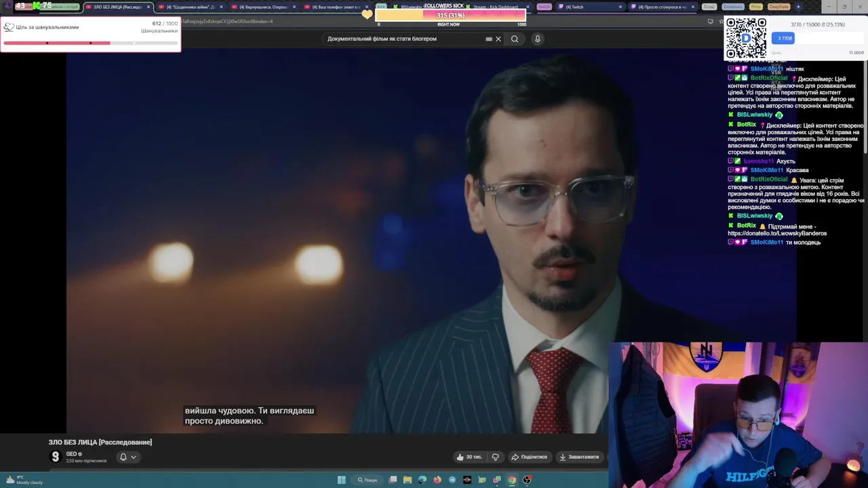The height and width of the screenshot is (488, 868).
Task: Open the 'Щоденники війни' browser tab
Action: (x=189, y=7)
